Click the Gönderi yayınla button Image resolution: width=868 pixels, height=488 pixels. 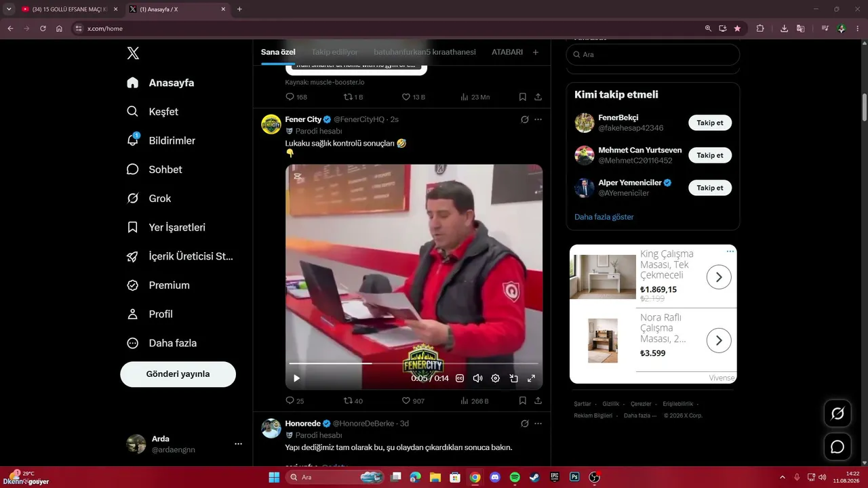(178, 374)
